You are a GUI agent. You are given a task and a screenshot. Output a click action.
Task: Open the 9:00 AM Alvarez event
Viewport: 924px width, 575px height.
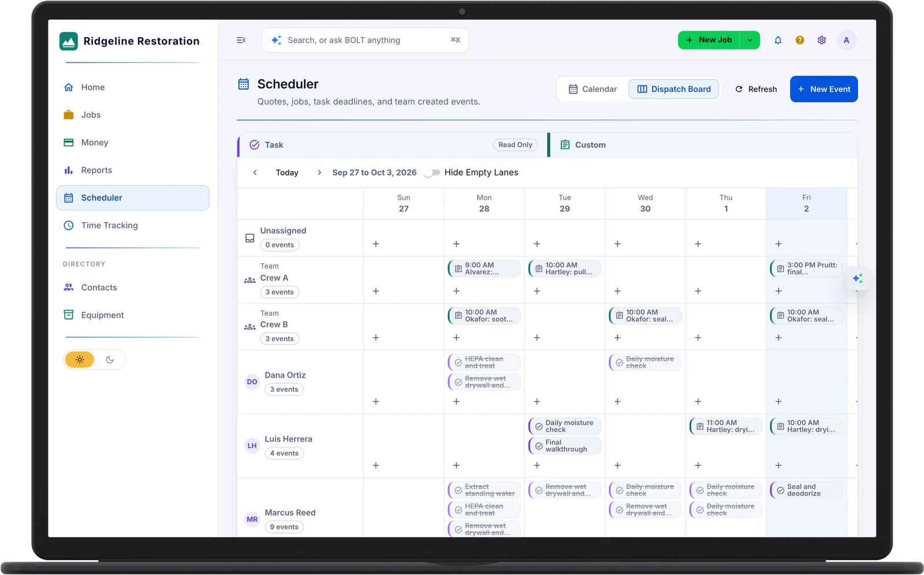[x=484, y=268]
